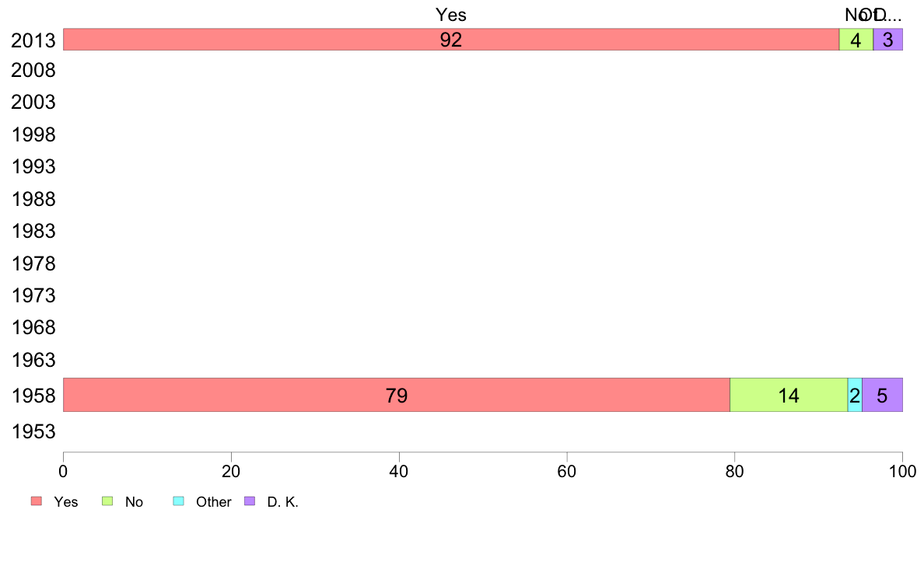Click the 1958 year axis label
924x572 pixels.
[x=33, y=396]
